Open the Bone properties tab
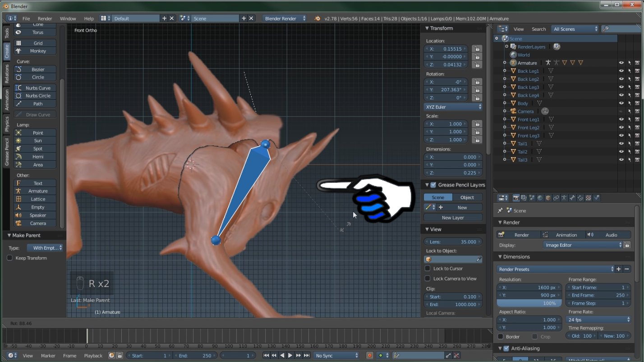Screen dimensions: 644x362 coord(572,198)
